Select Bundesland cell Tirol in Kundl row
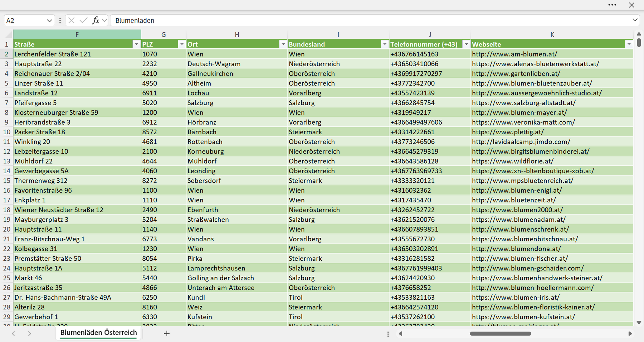This screenshot has width=644, height=342. [338, 298]
